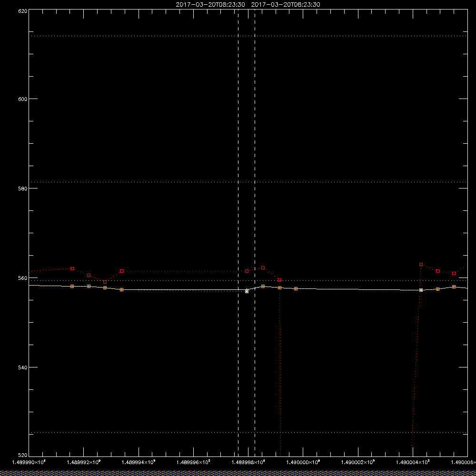This screenshot has width=476, height=476.
Task: Select the y-axis label 580
Action: [x=23, y=188]
